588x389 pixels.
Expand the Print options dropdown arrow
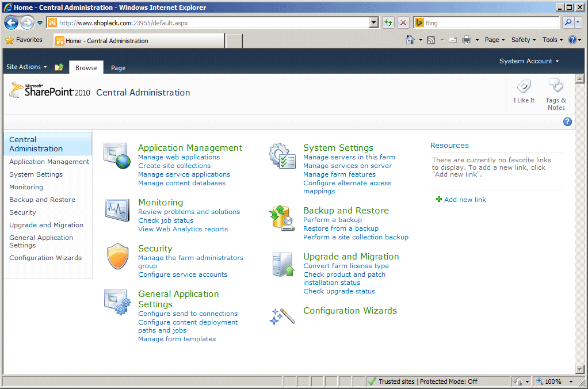[477, 40]
